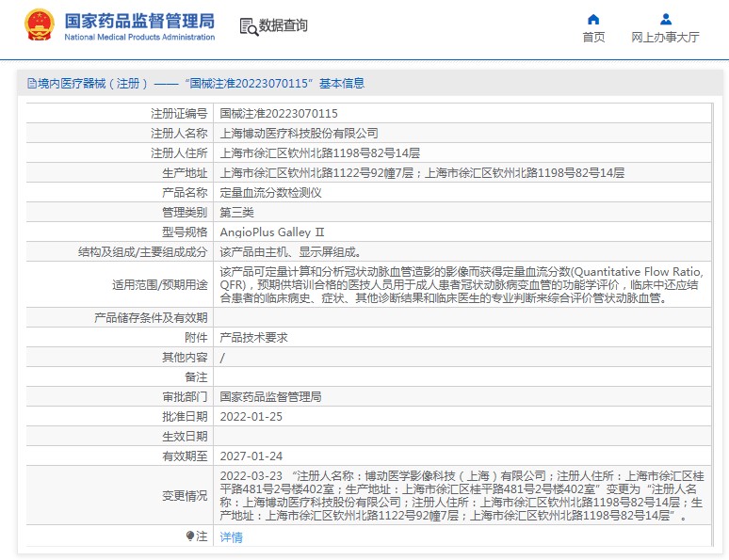Image resolution: width=729 pixels, height=560 pixels.
Task: Select the 2022-03-23 change record text
Action: (x=462, y=495)
